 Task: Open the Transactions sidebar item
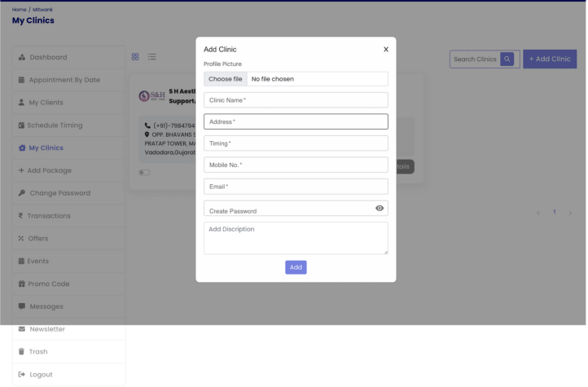click(x=49, y=216)
